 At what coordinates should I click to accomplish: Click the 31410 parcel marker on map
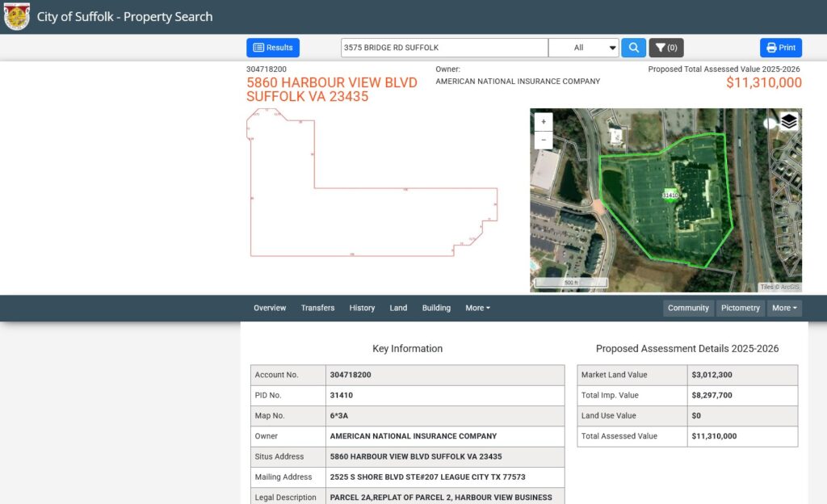point(670,195)
